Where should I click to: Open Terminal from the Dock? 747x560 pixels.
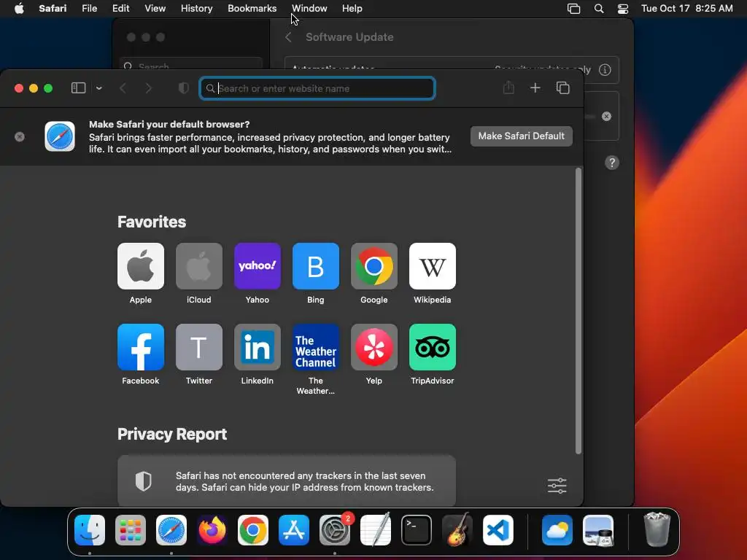417,530
